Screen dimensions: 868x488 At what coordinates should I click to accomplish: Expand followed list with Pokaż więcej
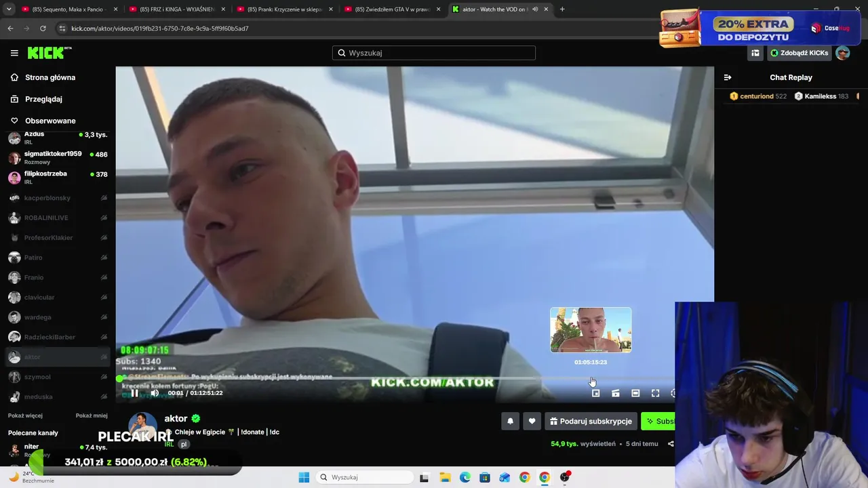click(25, 415)
